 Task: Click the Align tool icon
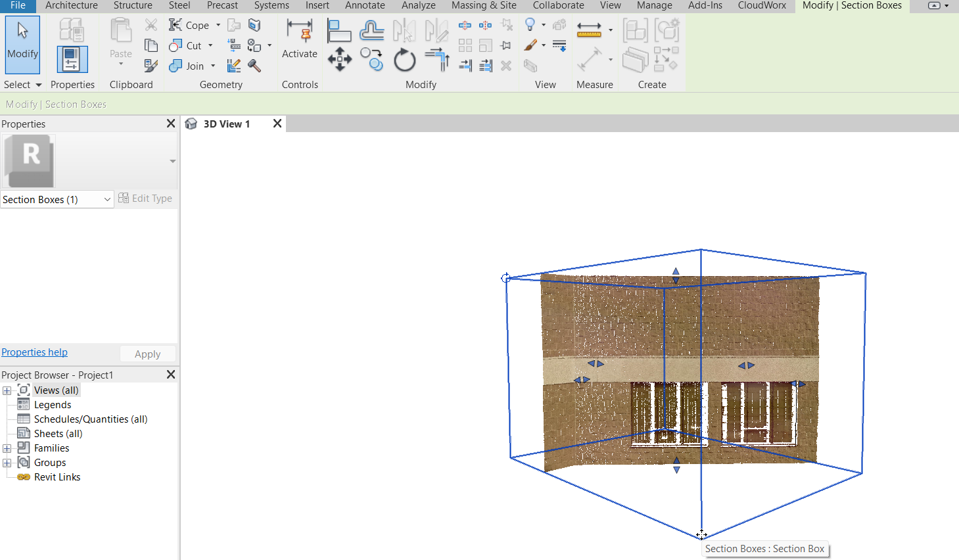point(339,30)
